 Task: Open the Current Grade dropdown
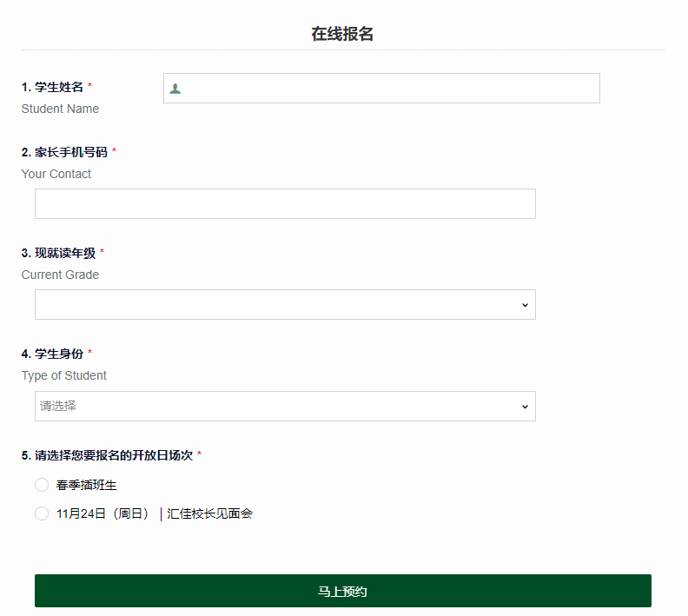[285, 304]
